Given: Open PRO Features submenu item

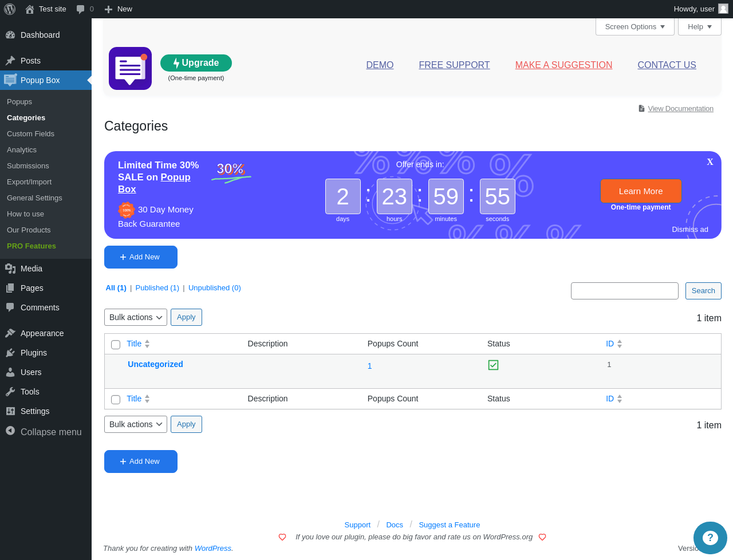Looking at the screenshot, I should click(31, 246).
